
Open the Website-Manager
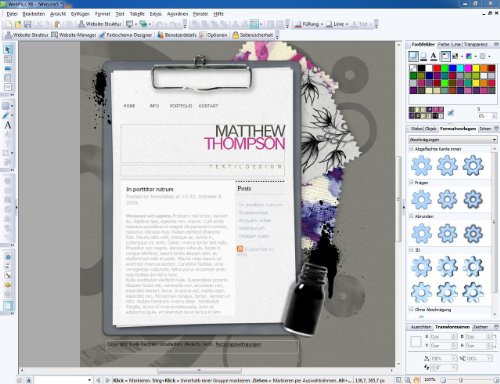click(74, 35)
